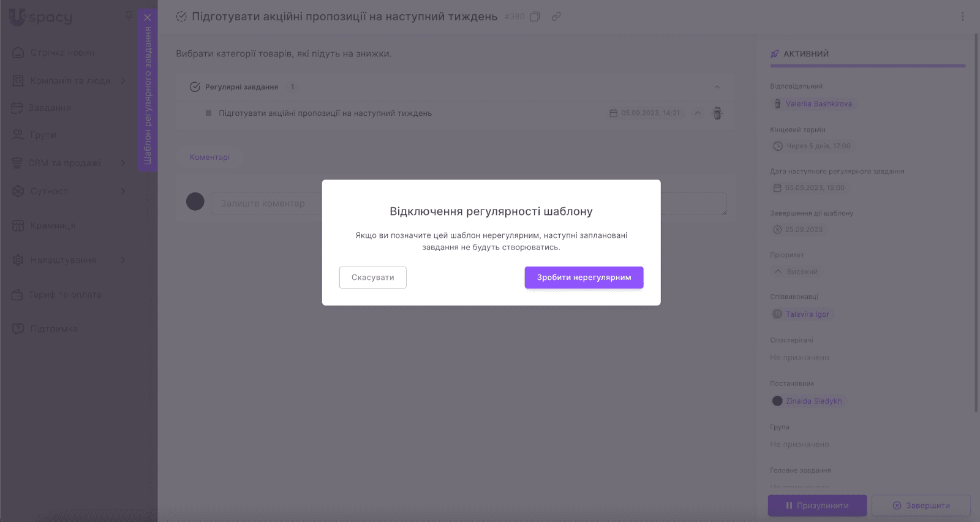
Task: Switch to the Коментарі tab
Action: [x=209, y=157]
